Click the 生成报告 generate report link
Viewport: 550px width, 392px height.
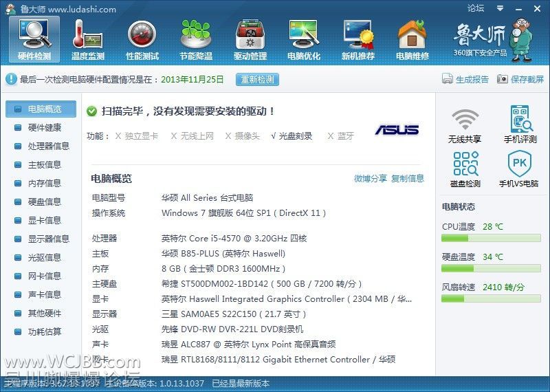(x=465, y=79)
